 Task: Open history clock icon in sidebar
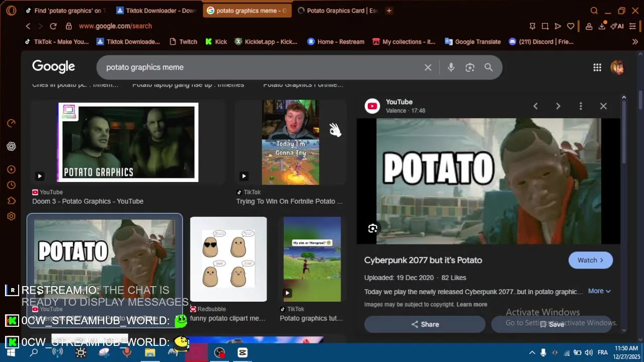tap(11, 185)
